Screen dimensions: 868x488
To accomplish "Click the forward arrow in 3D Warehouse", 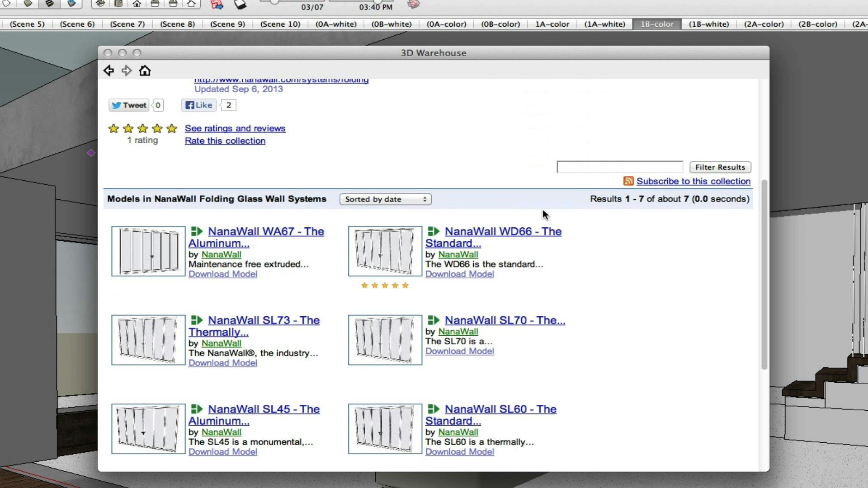I will (127, 70).
